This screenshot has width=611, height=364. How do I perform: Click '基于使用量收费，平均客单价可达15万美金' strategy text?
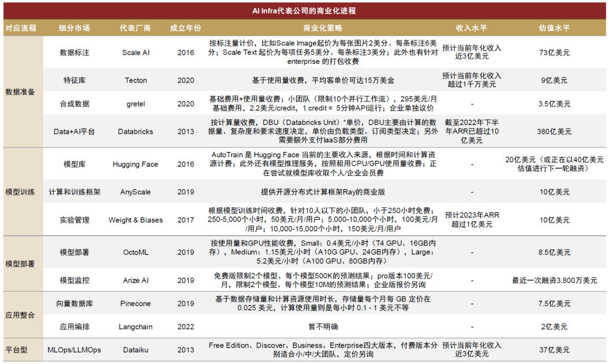tap(323, 80)
